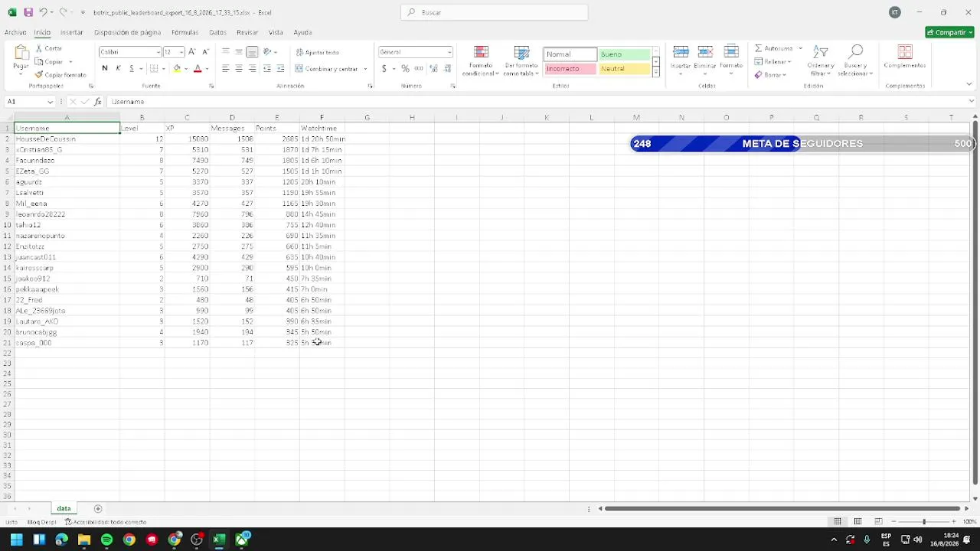
Task: Apply the red font color A icon
Action: pyautogui.click(x=198, y=69)
